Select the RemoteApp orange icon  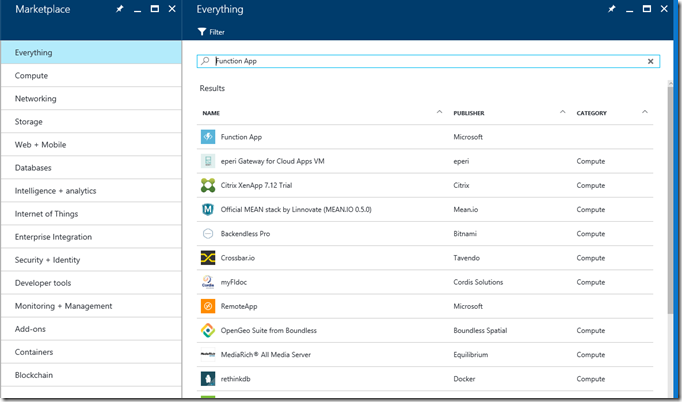click(x=208, y=306)
